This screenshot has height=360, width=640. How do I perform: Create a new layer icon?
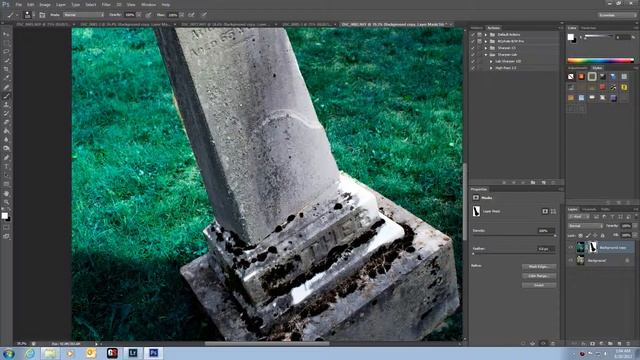(x=620, y=344)
